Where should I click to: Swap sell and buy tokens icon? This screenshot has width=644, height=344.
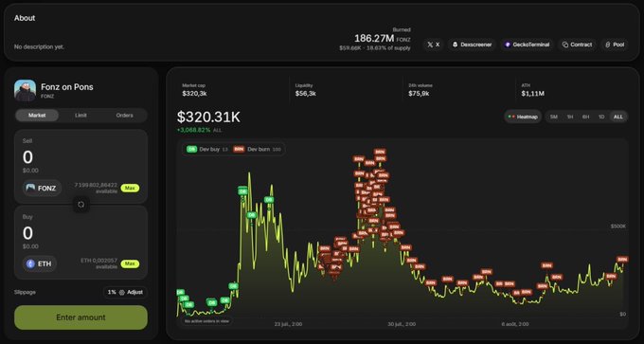point(80,205)
